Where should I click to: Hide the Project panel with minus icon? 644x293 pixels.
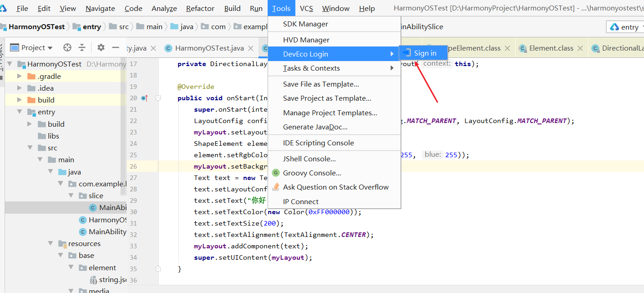pyautogui.click(x=116, y=47)
